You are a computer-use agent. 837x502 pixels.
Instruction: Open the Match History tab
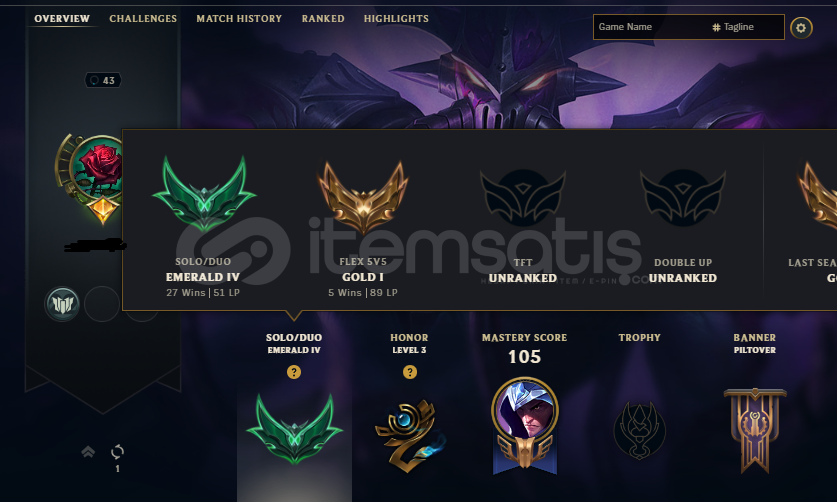coord(239,19)
